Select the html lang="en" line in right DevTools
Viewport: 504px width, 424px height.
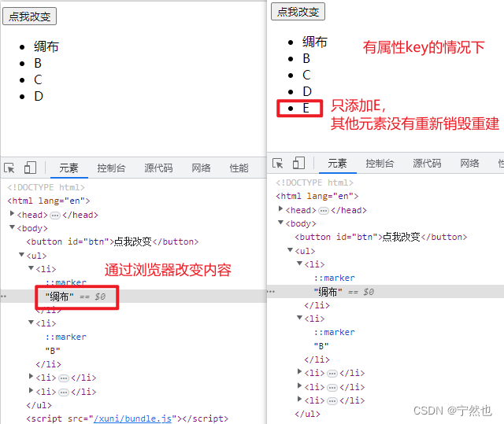(317, 196)
